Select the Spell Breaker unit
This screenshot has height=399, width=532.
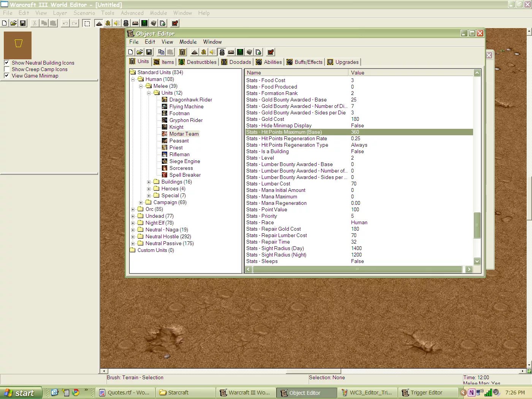tap(185, 175)
